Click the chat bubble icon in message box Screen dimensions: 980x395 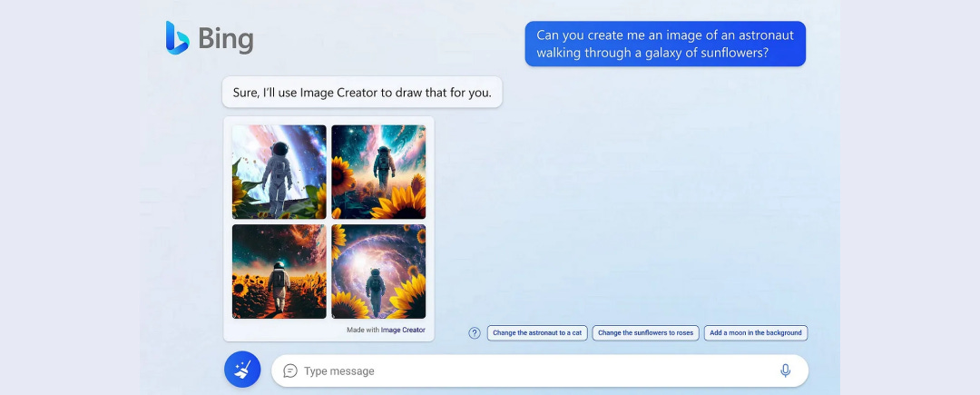click(290, 370)
